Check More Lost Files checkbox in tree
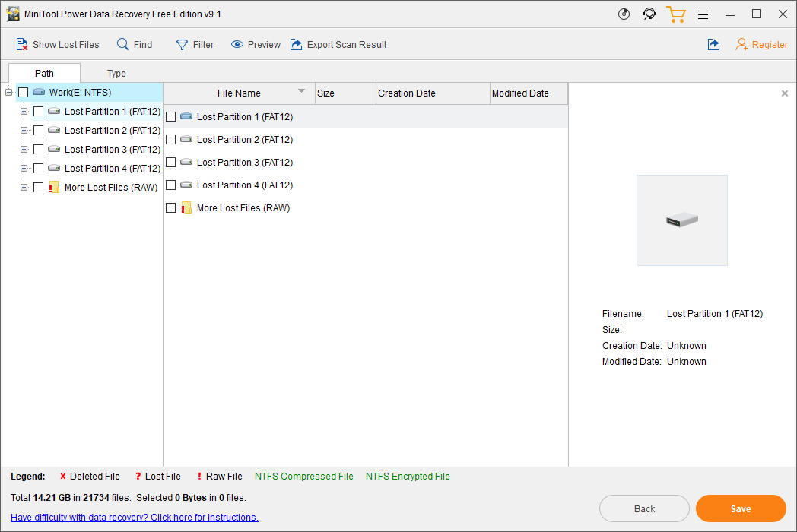 [x=38, y=187]
